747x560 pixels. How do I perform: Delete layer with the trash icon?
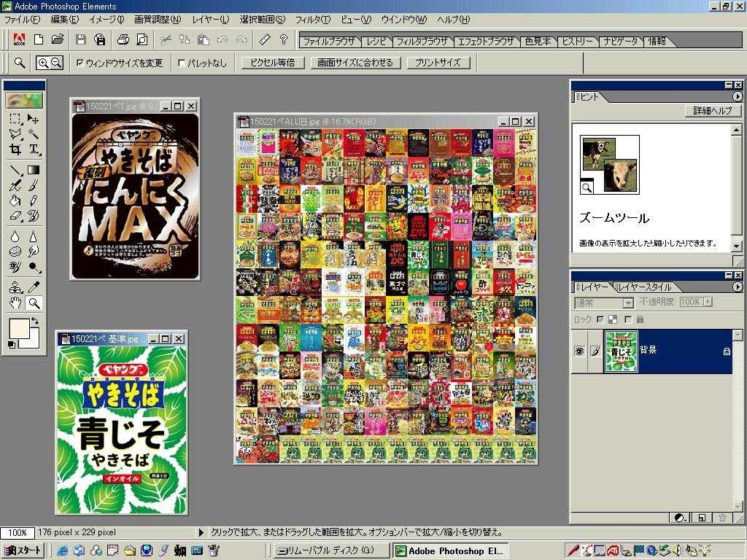point(722,518)
